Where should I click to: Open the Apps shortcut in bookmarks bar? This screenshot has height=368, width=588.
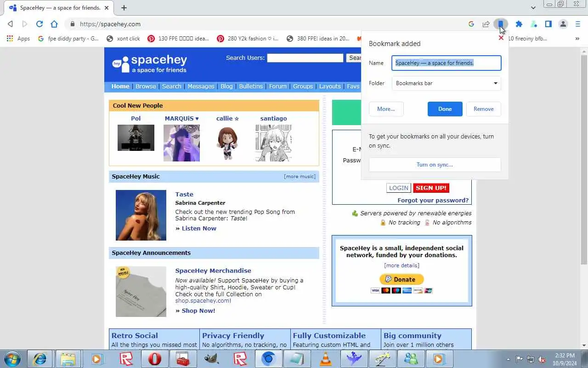click(18, 39)
